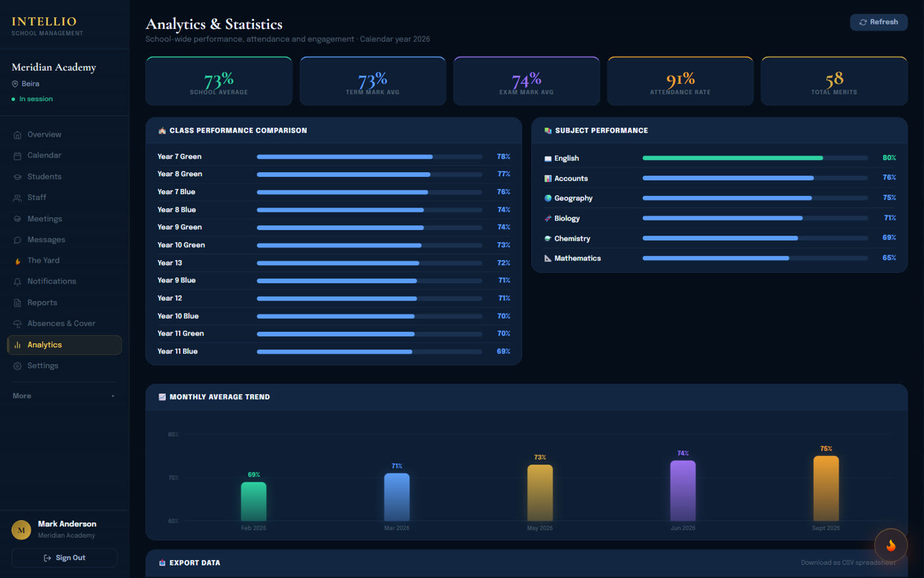924x578 pixels.
Task: Click the Accounts subject label
Action: pos(571,179)
